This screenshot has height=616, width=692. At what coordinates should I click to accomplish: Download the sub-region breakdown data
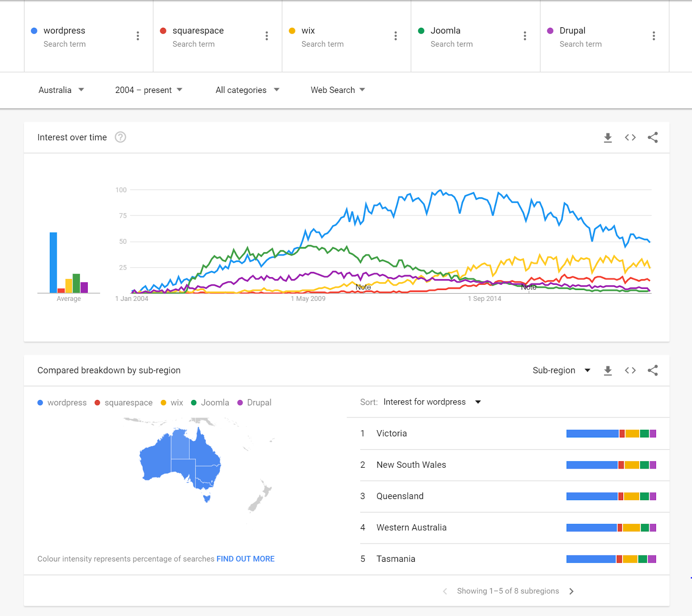[608, 370]
